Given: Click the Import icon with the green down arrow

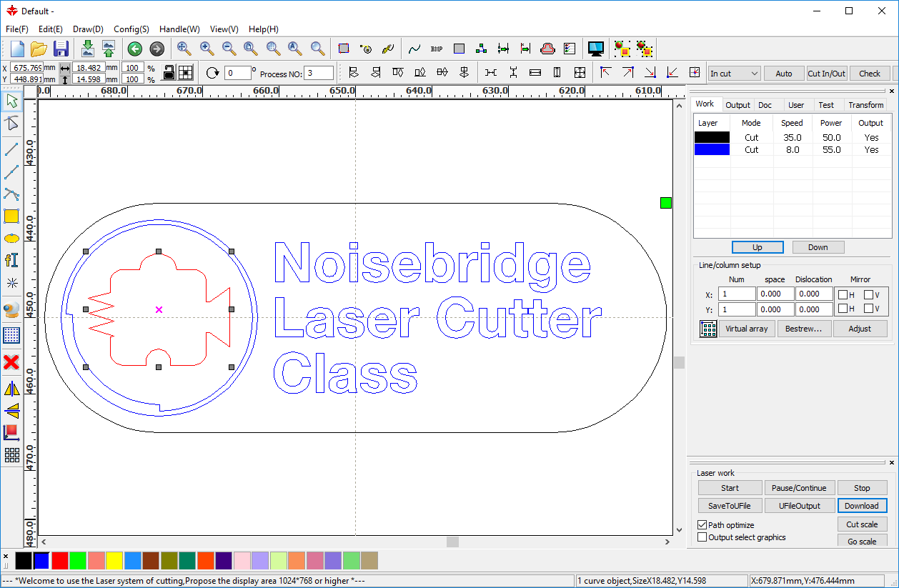Looking at the screenshot, I should 87,49.
